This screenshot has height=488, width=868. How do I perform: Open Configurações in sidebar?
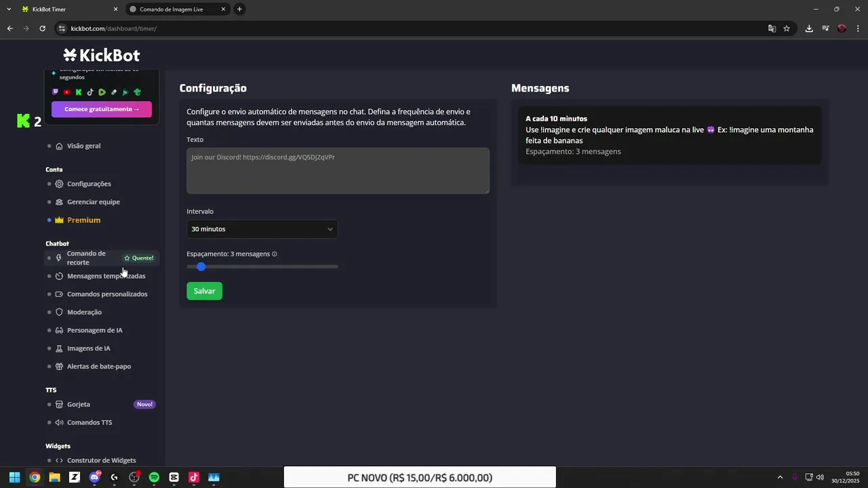pos(89,184)
